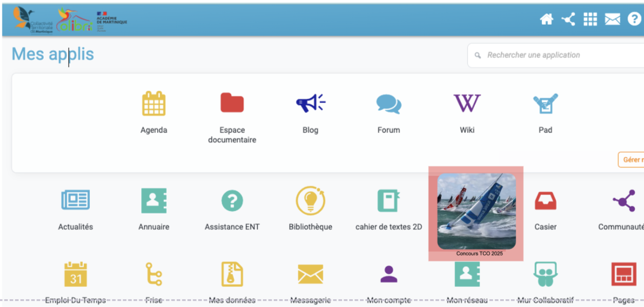
Task: Open the share network icon in header
Action: (x=568, y=20)
